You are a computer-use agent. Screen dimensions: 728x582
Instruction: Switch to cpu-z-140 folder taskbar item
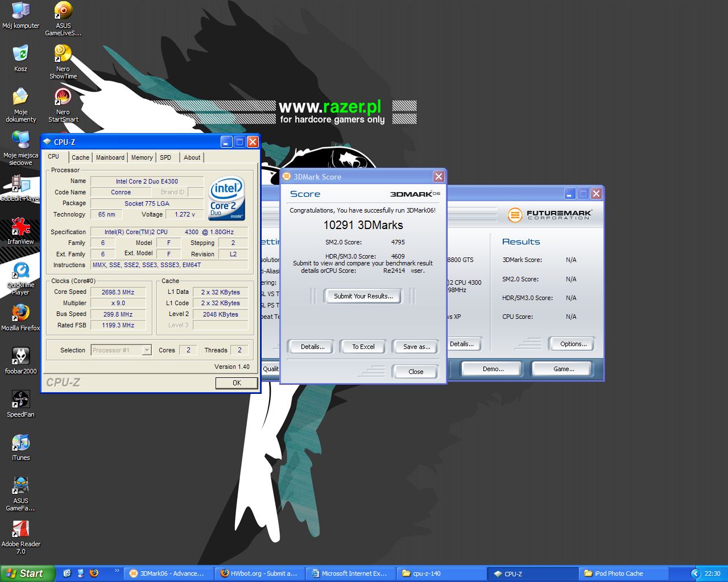pyautogui.click(x=442, y=573)
